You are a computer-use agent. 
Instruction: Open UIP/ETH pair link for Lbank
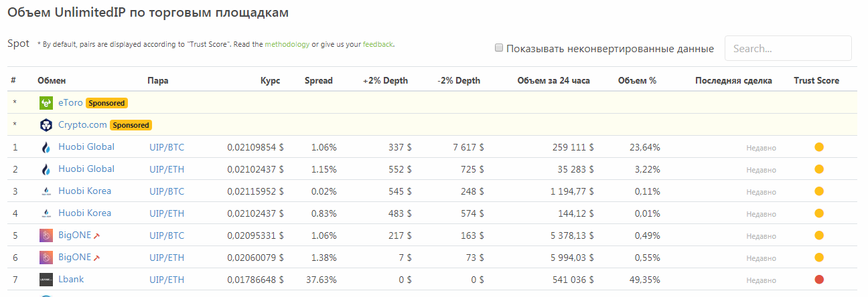coord(167,280)
